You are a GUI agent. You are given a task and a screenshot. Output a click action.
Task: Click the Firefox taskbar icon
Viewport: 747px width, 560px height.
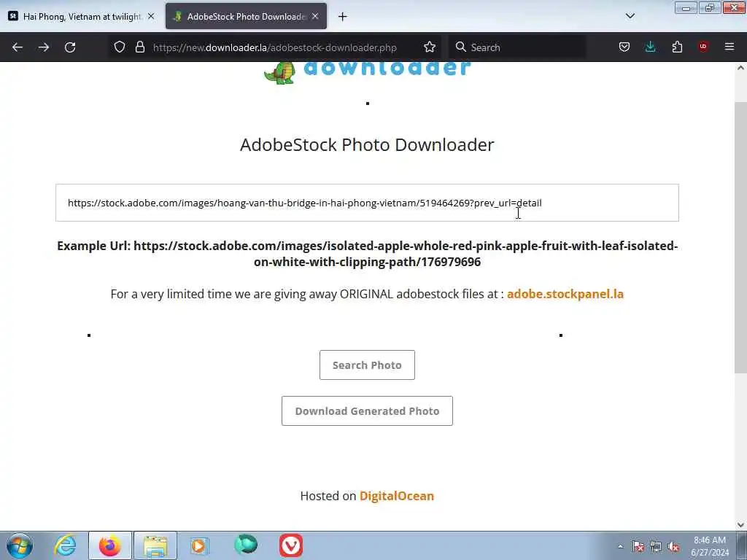(x=110, y=545)
